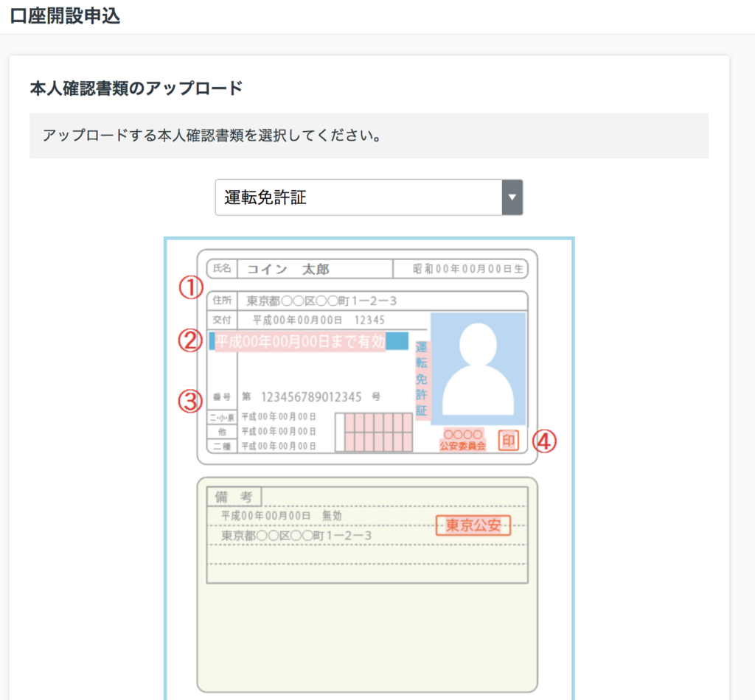Click the 口座開設申込 page heading
Viewport: 755px width, 700px height.
point(65,16)
